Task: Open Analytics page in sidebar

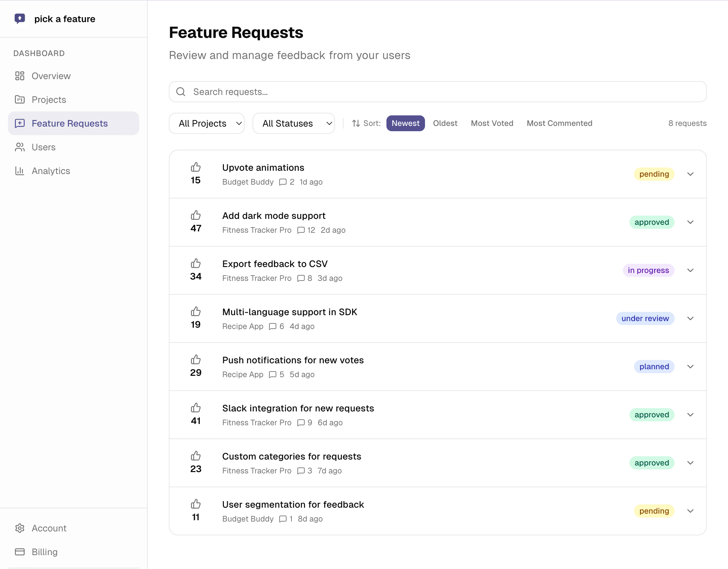Action: coord(73,171)
